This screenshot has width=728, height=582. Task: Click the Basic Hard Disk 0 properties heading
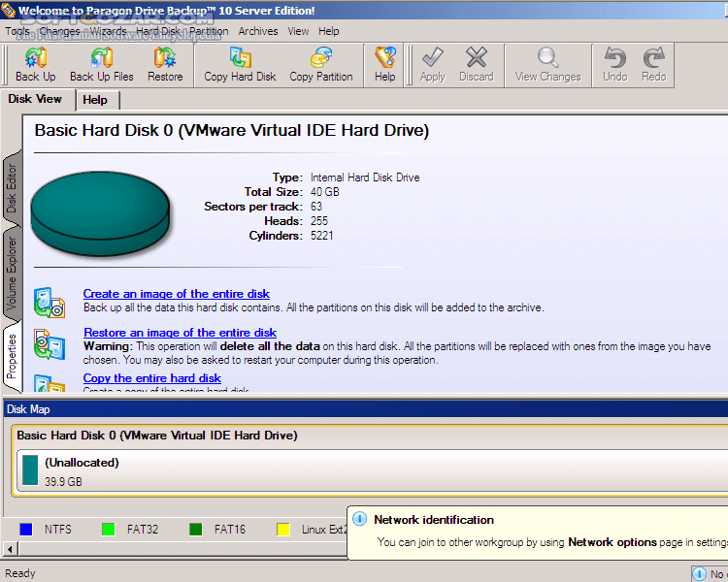pyautogui.click(x=232, y=130)
